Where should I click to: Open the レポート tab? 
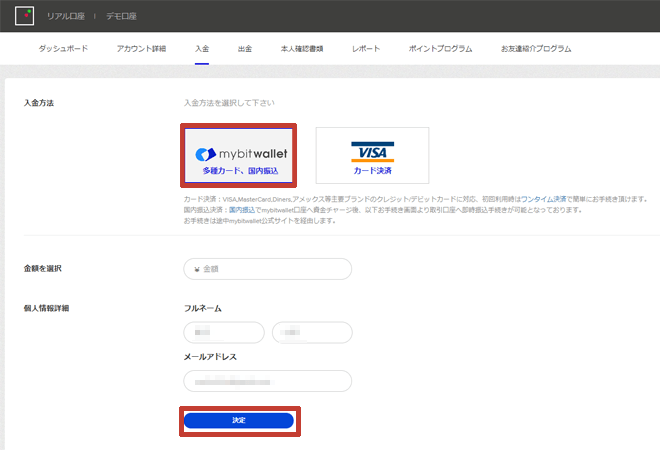click(366, 48)
